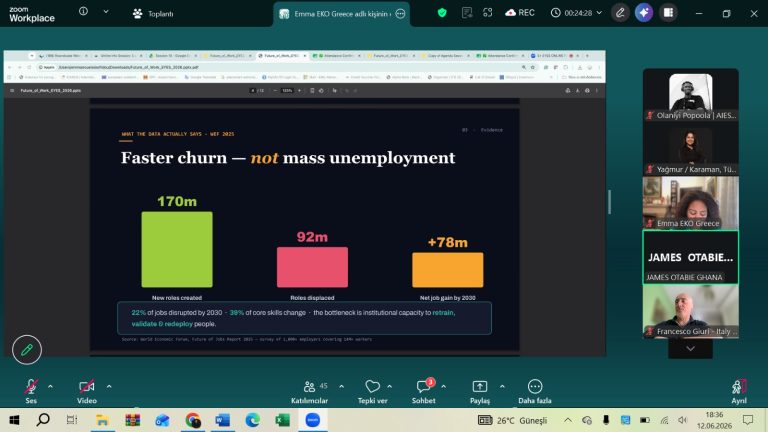768x432 pixels.
Task: Expand audio options arrow next to Ses
Action: point(50,386)
